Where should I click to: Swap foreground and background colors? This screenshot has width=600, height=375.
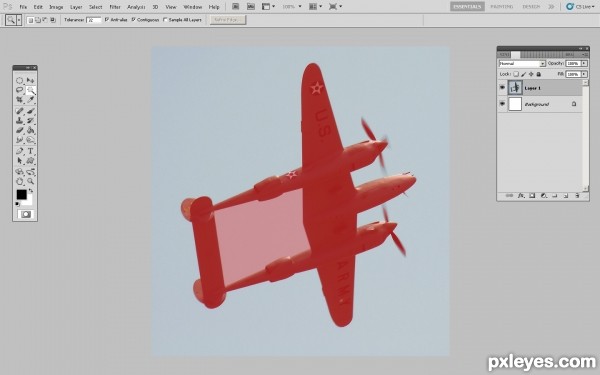[31, 190]
